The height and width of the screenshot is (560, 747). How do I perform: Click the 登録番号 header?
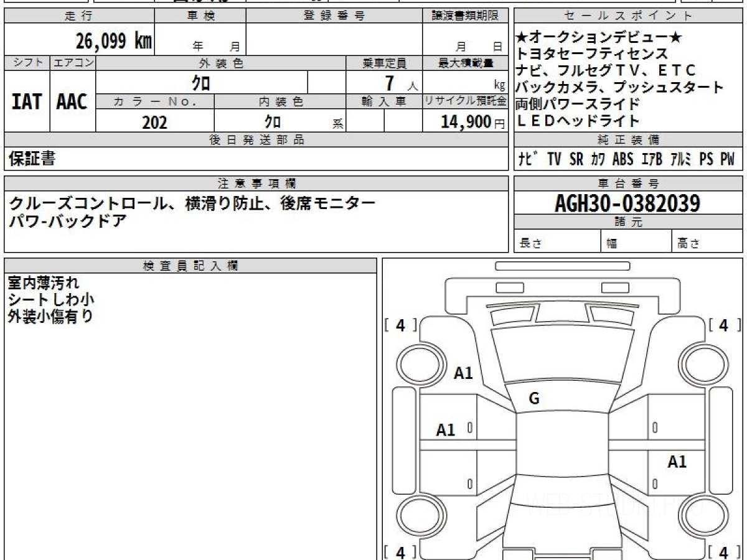[x=334, y=16]
